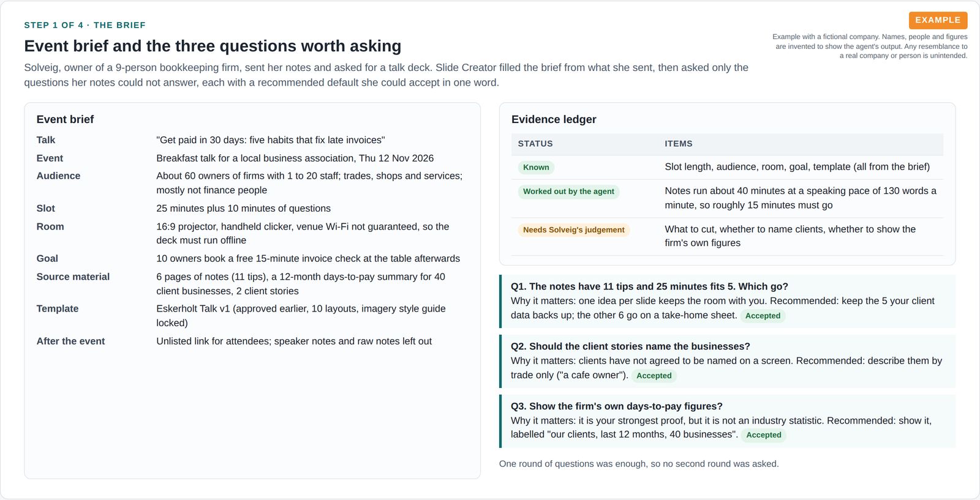
Task: Click the "After the event" row label
Action: [70, 341]
